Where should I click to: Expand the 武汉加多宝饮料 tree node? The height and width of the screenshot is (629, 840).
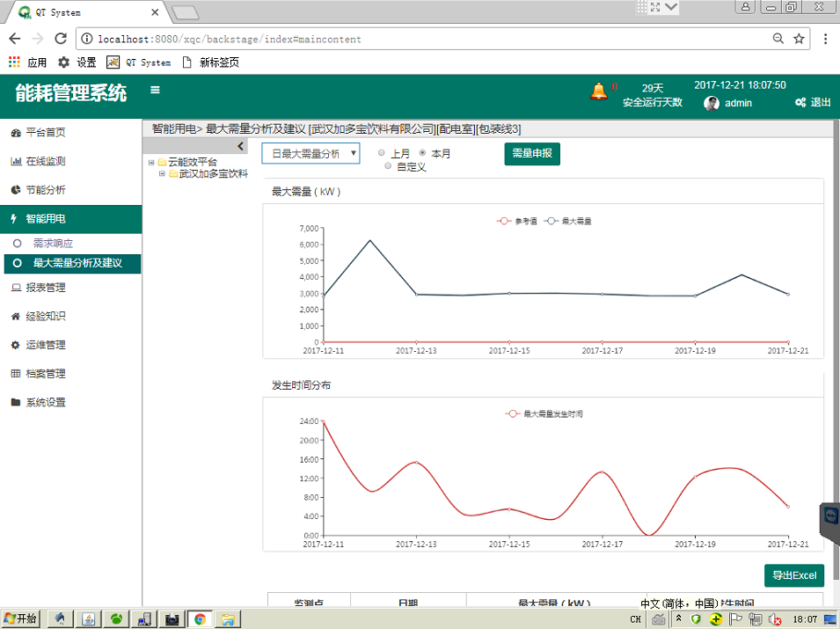pos(162,173)
